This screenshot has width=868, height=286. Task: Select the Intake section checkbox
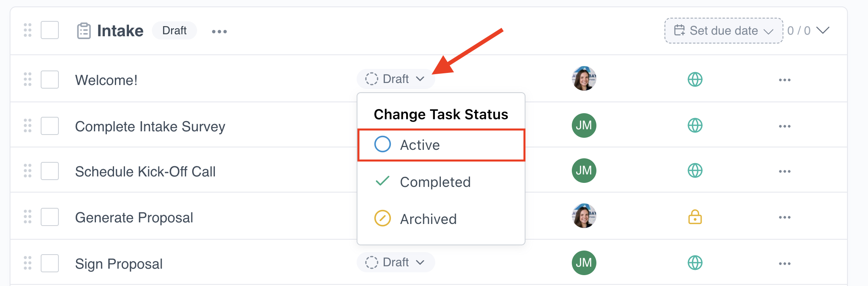pyautogui.click(x=50, y=30)
